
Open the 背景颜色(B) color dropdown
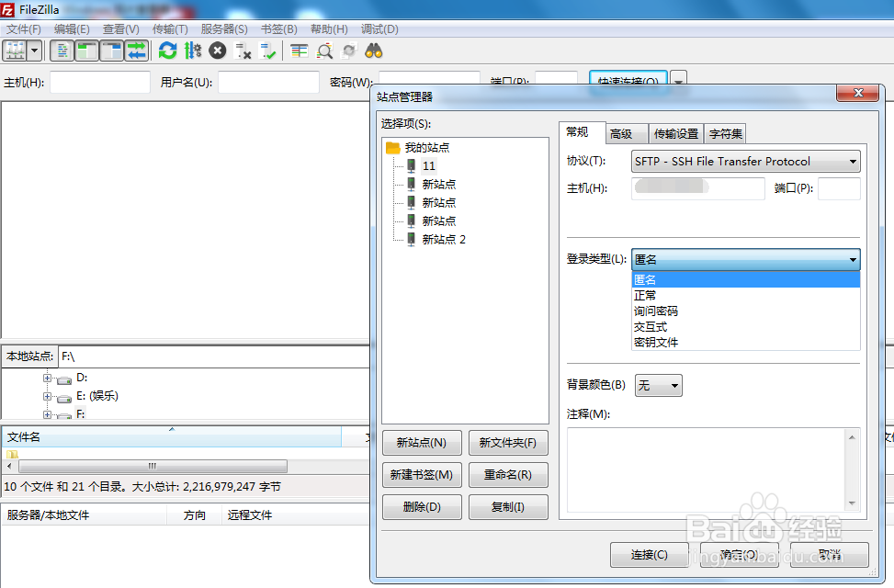pyautogui.click(x=659, y=386)
